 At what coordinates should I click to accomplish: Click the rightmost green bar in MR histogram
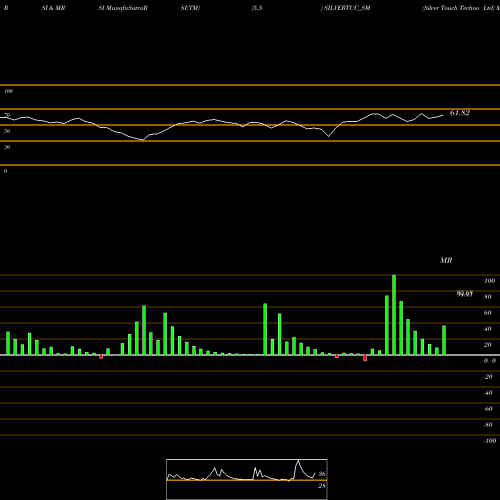[444, 340]
